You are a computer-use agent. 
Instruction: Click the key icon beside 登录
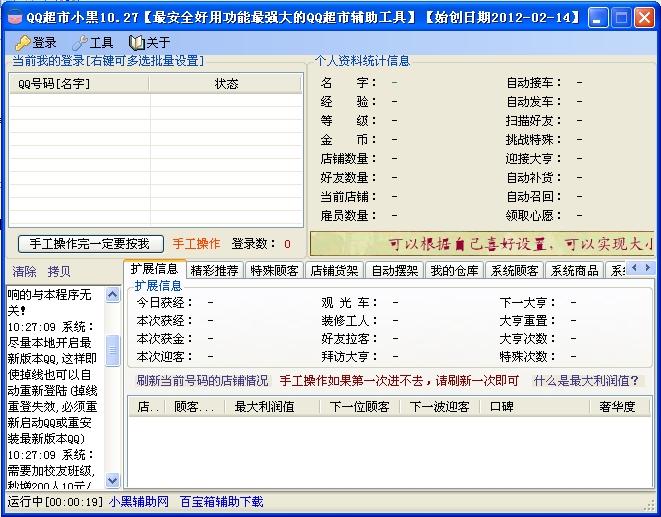coord(23,43)
